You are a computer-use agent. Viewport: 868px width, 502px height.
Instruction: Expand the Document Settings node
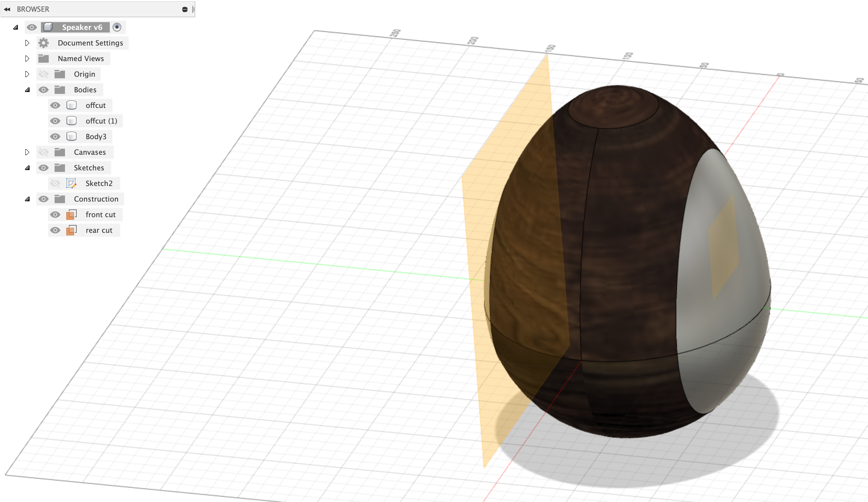tap(27, 43)
